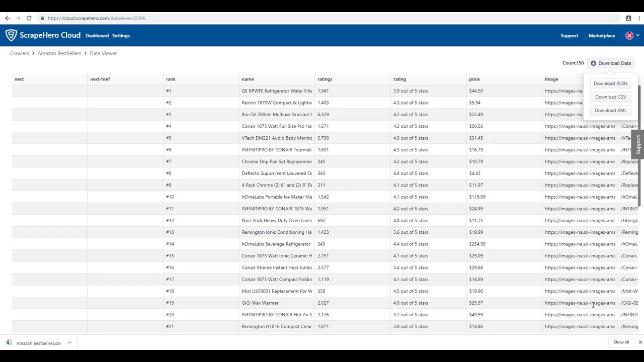
Task: Click the $119.99 price cell
Action: click(504, 197)
